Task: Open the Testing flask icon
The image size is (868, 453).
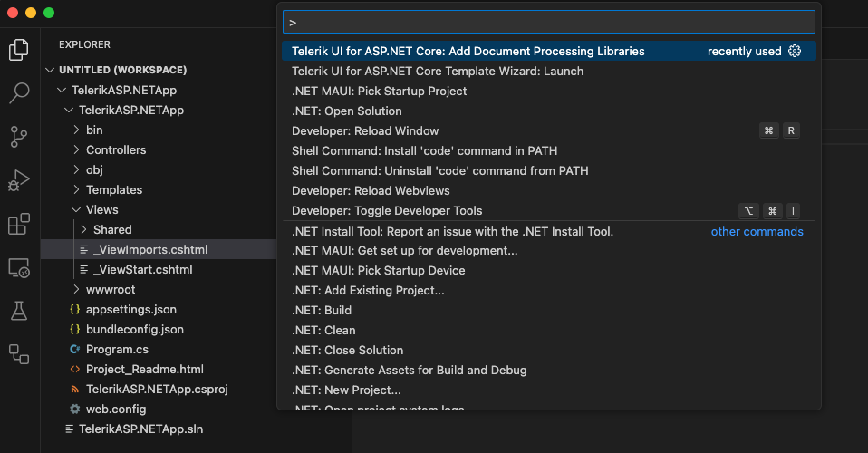Action: pyautogui.click(x=19, y=311)
